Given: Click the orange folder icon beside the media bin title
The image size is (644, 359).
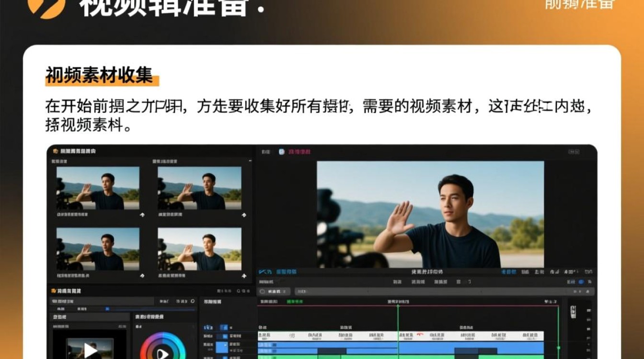Looking at the screenshot, I should tap(56, 151).
